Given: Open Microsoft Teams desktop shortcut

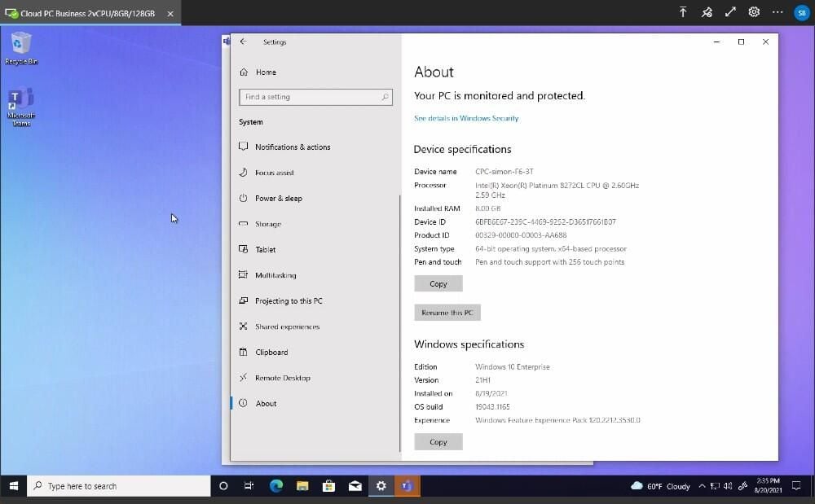Looking at the screenshot, I should 21,107.
